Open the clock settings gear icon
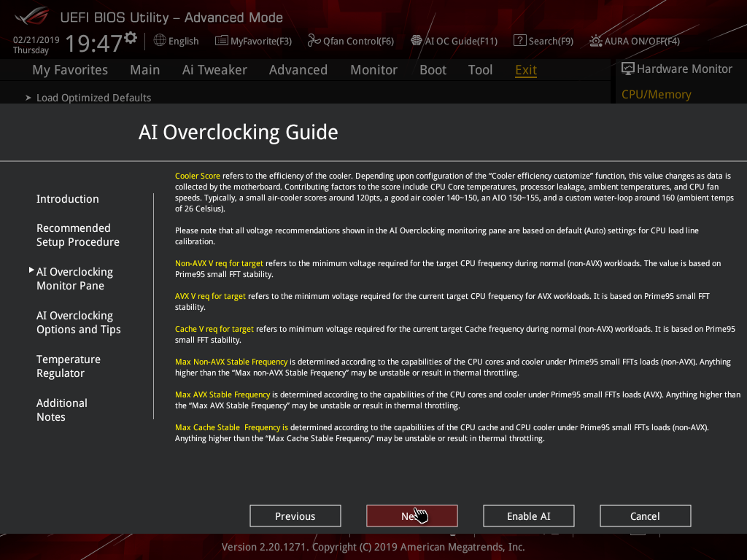Viewport: 747px width, 560px height. click(x=131, y=38)
